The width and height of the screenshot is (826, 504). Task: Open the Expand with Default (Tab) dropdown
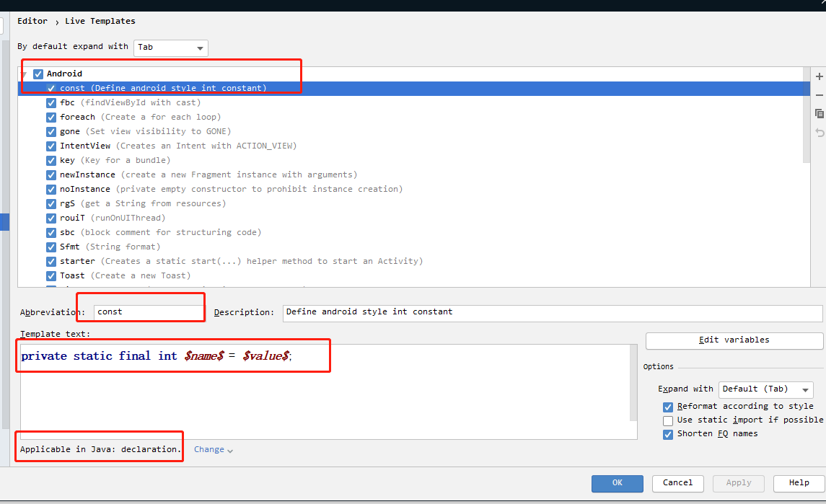[x=766, y=389]
